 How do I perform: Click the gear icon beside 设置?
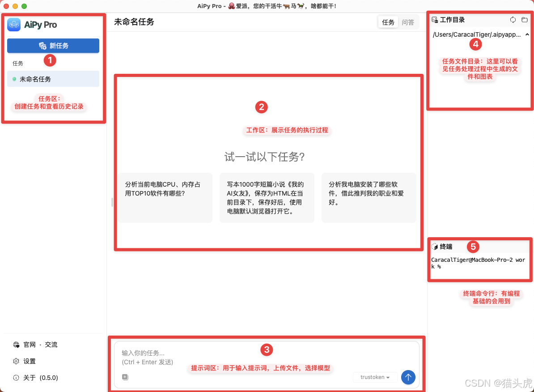16,361
